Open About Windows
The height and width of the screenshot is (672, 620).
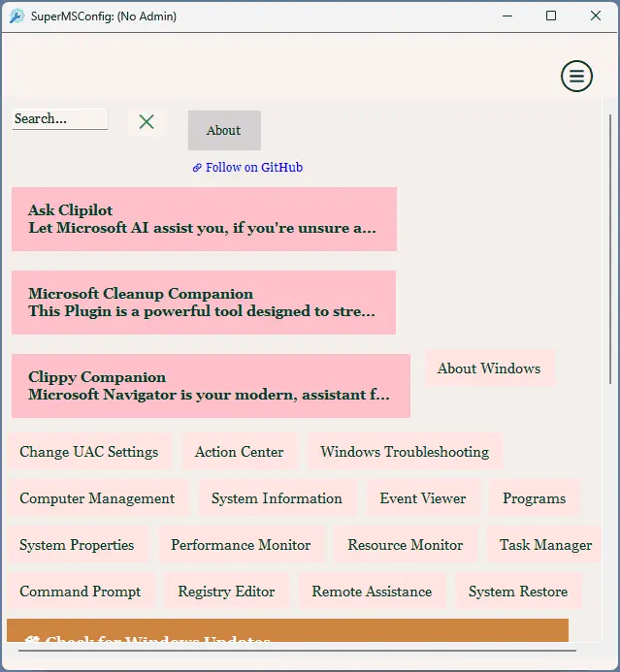tap(489, 368)
